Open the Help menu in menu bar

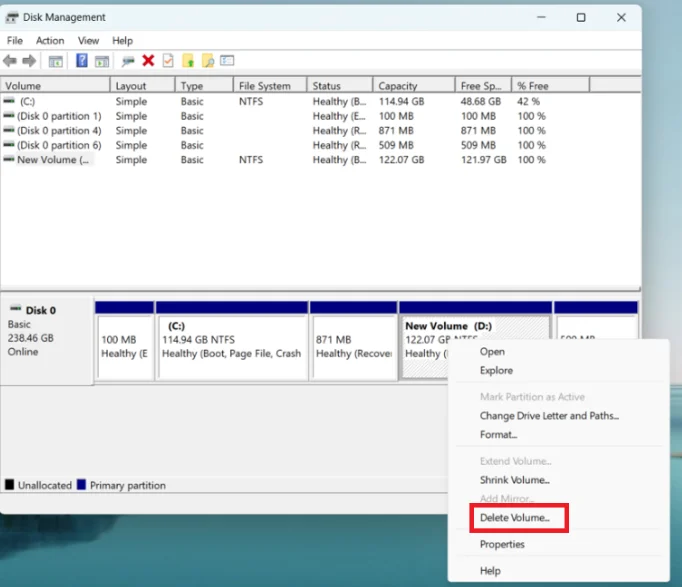click(122, 40)
